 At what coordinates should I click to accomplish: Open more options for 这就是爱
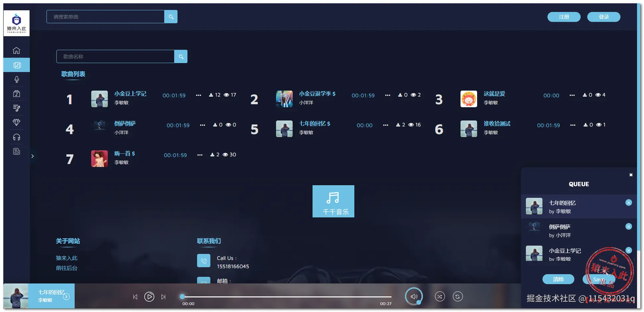tap(572, 95)
